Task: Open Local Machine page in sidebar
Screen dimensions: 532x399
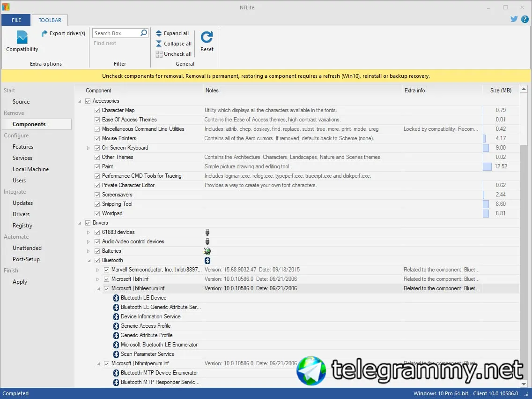Action: click(x=30, y=169)
